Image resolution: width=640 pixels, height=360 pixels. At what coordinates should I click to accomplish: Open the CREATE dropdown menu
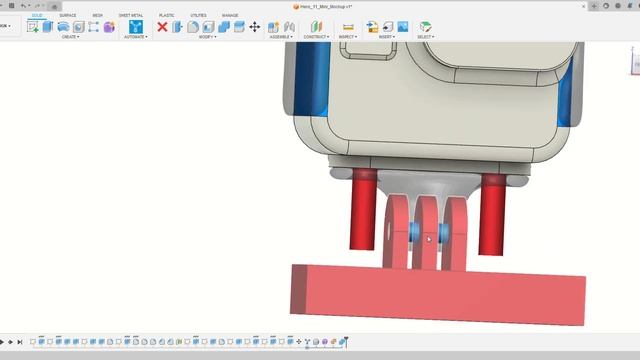click(x=71, y=37)
